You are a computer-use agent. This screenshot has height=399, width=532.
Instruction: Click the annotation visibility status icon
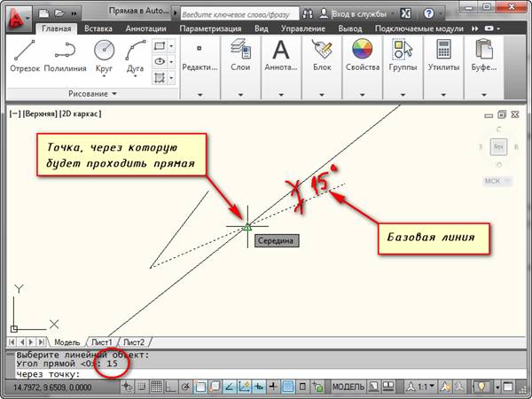(x=445, y=387)
